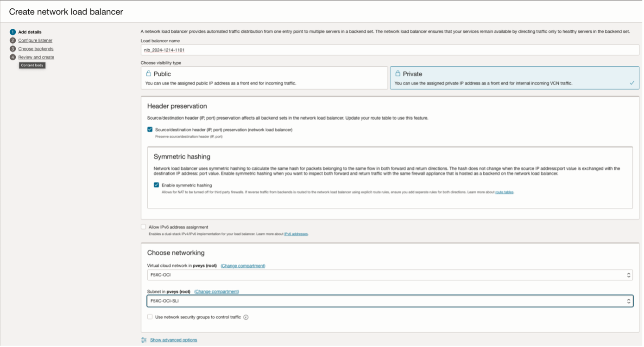The image size is (644, 347).
Task: Click the info icon beside network security groups
Action: [x=246, y=317]
